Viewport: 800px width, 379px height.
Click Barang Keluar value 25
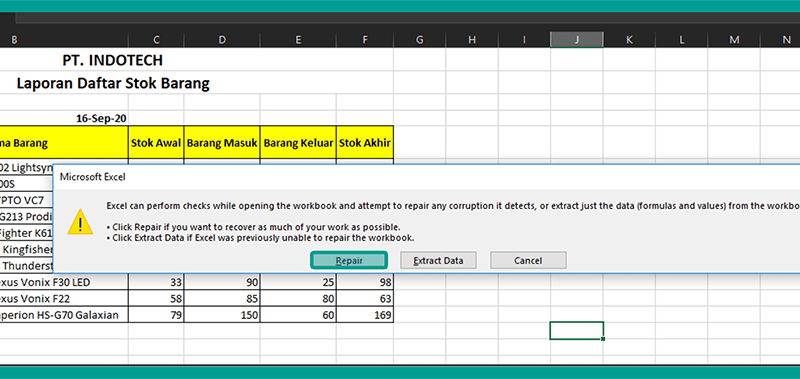tap(298, 282)
